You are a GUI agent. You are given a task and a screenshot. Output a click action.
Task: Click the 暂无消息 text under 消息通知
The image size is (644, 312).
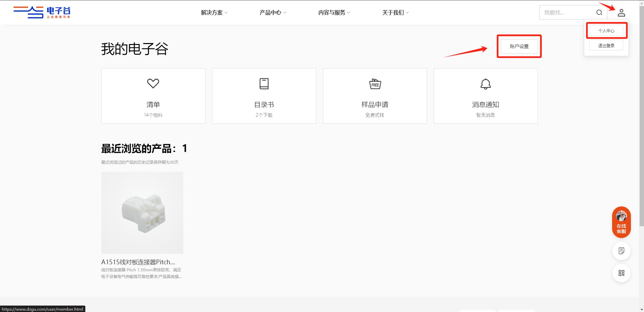click(486, 115)
